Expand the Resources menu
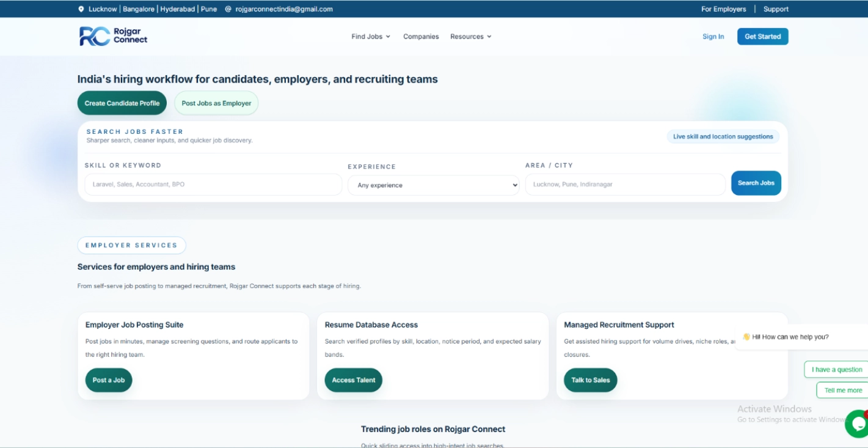Screen dimensions: 868x448 point(471,37)
